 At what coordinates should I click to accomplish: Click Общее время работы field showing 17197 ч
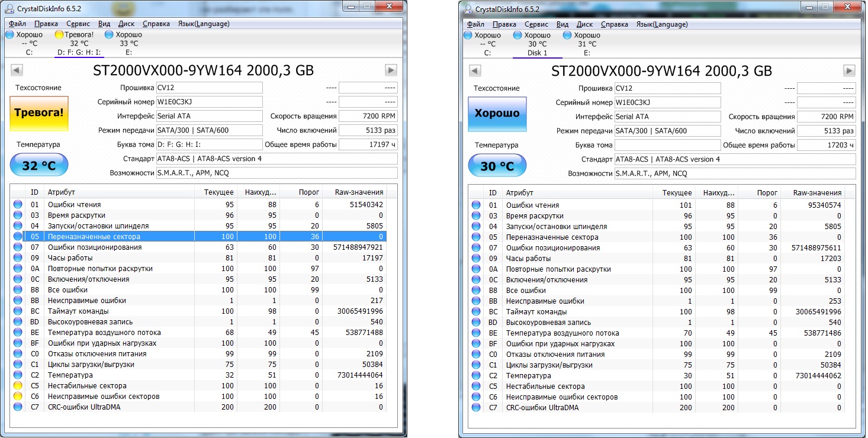[x=368, y=144]
